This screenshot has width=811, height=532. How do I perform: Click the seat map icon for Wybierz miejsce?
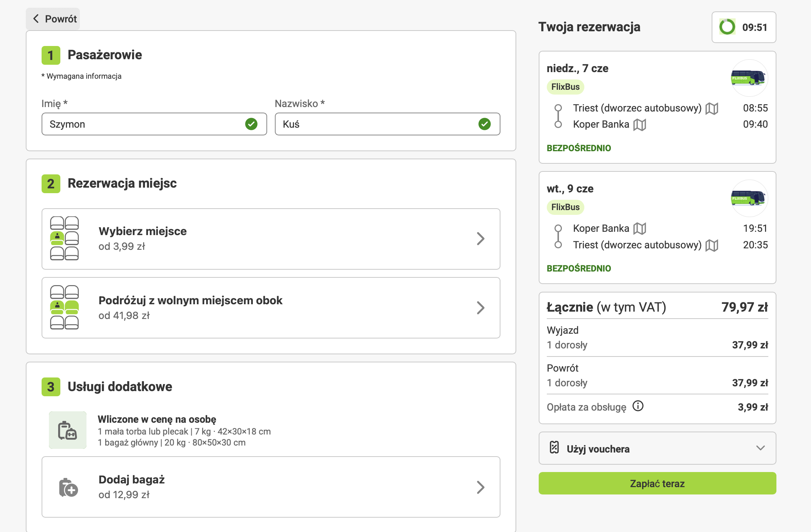pos(64,238)
